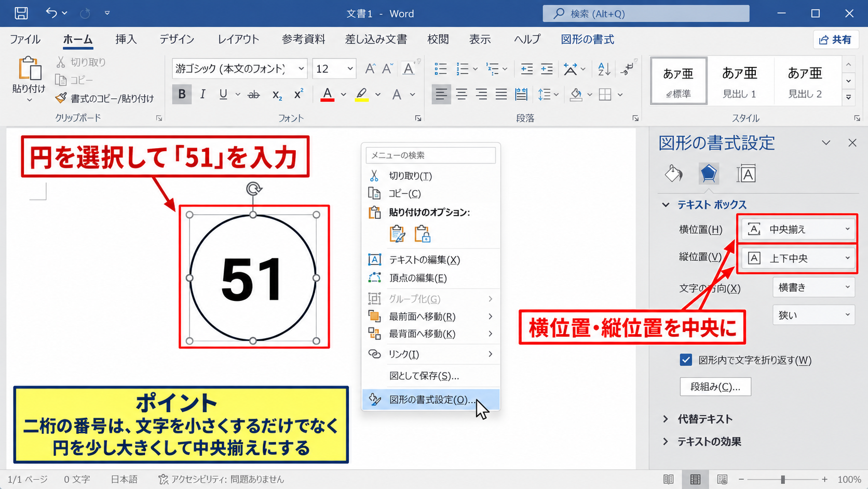
Task: Click the increase indent icon
Action: click(x=547, y=69)
